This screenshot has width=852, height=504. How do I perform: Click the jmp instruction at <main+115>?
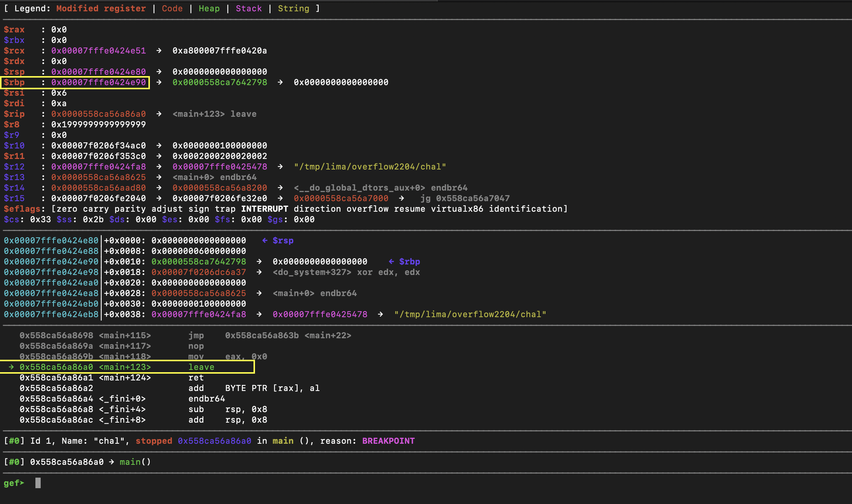tap(185, 335)
